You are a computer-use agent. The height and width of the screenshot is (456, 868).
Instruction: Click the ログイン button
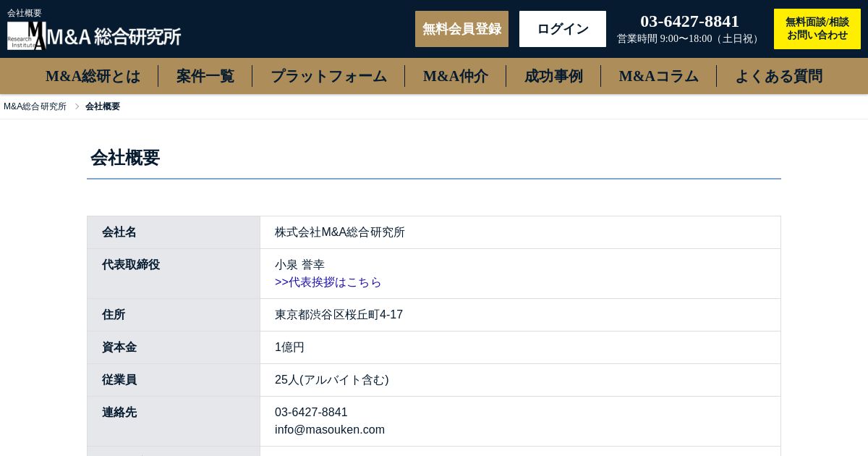point(563,29)
